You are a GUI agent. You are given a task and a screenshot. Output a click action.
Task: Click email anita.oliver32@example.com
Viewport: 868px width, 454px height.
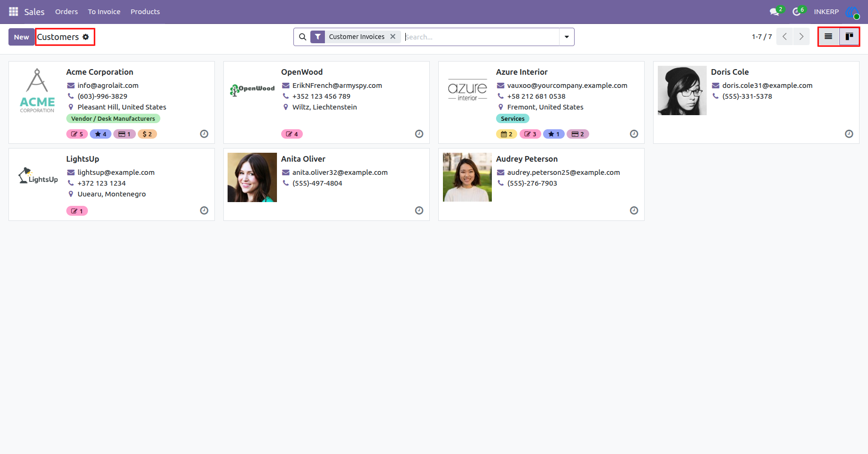(340, 172)
